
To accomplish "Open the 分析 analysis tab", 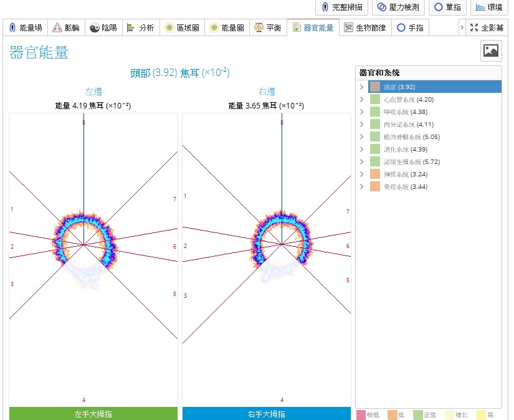I will click(141, 28).
